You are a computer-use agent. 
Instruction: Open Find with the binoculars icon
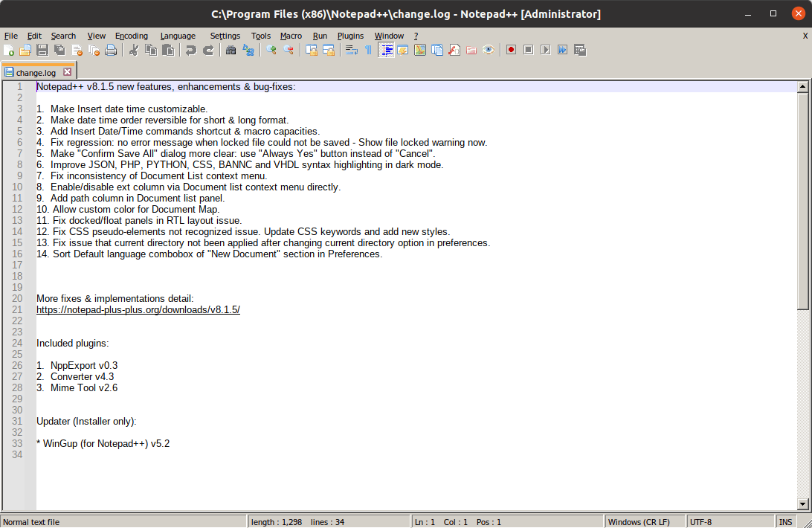(x=231, y=51)
